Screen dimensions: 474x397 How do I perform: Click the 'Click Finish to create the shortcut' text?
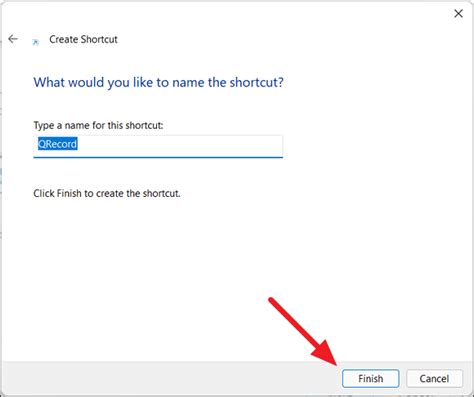(107, 193)
